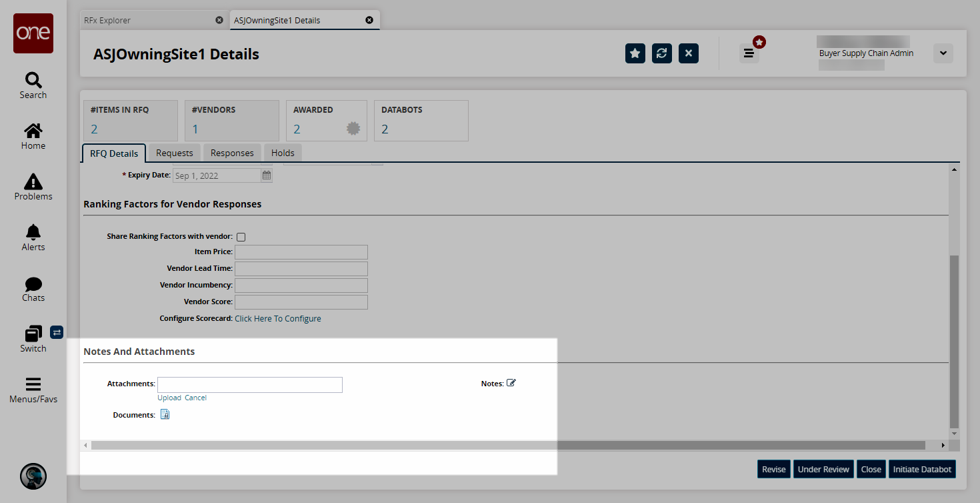Click the vertical scrollbar up arrow
The image size is (980, 503).
tap(954, 170)
